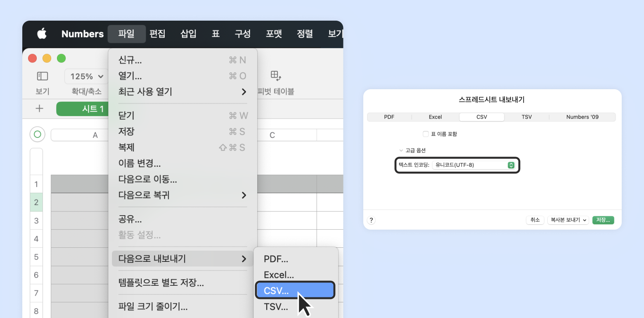
Task: Open the 복사본 보내기 dropdown button
Action: [568, 220]
